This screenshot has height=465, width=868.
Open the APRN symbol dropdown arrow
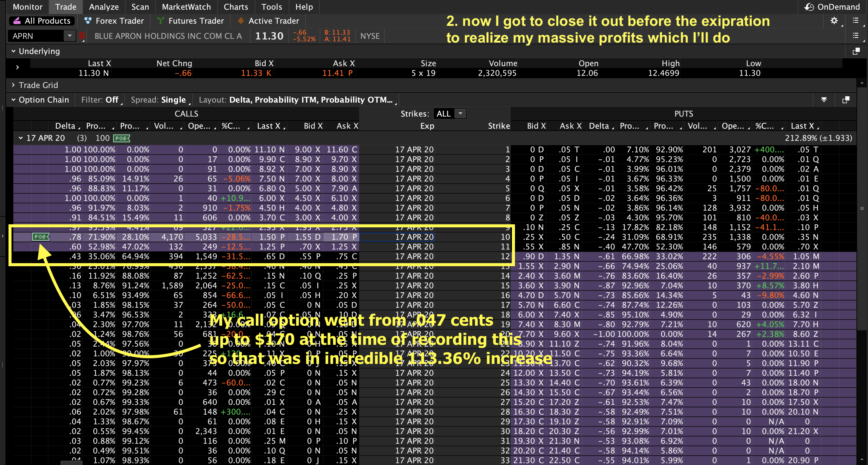point(69,36)
